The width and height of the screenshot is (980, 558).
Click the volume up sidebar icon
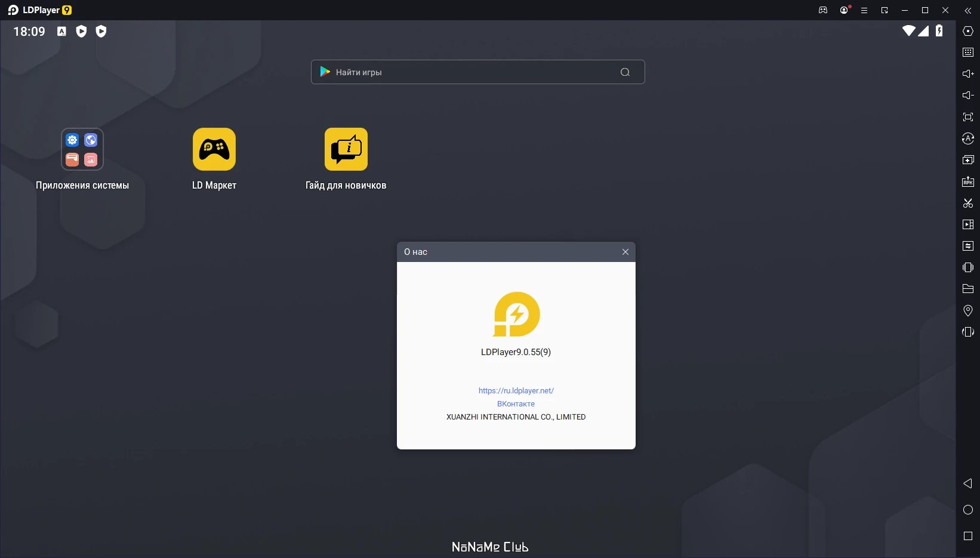pos(968,74)
